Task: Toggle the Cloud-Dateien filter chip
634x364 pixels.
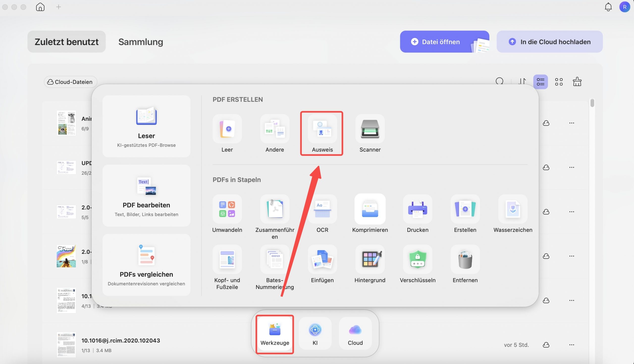Action: pyautogui.click(x=70, y=82)
